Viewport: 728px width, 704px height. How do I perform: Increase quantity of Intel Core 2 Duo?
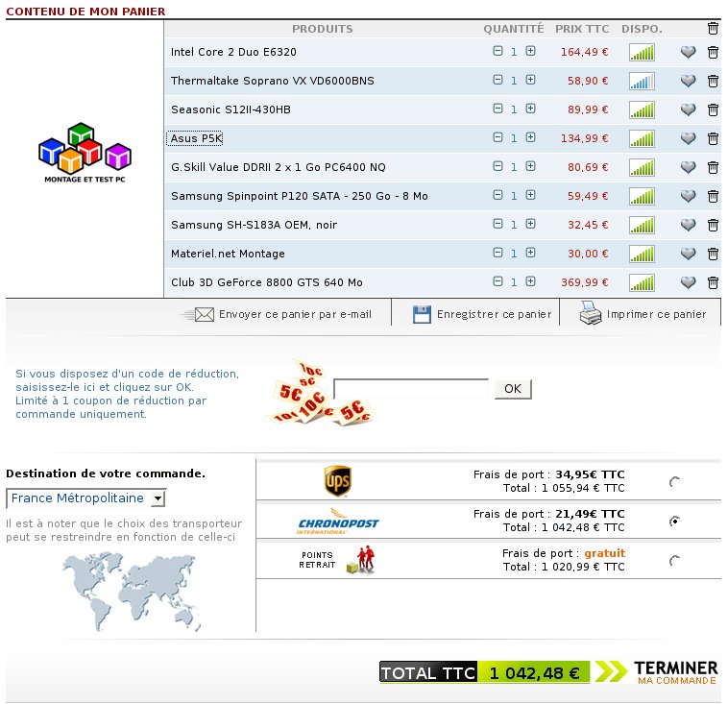(530, 51)
